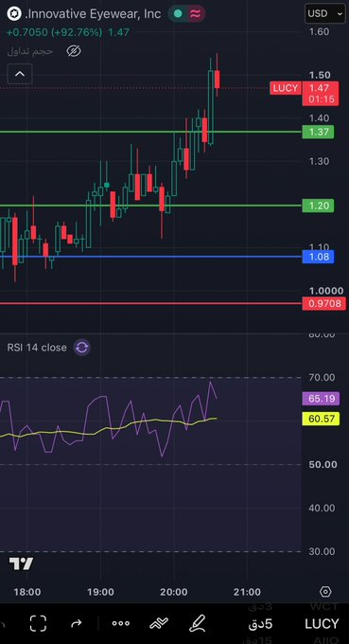Open the USD currency dropdown
Screen dimensions: 349x644
(x=324, y=13)
